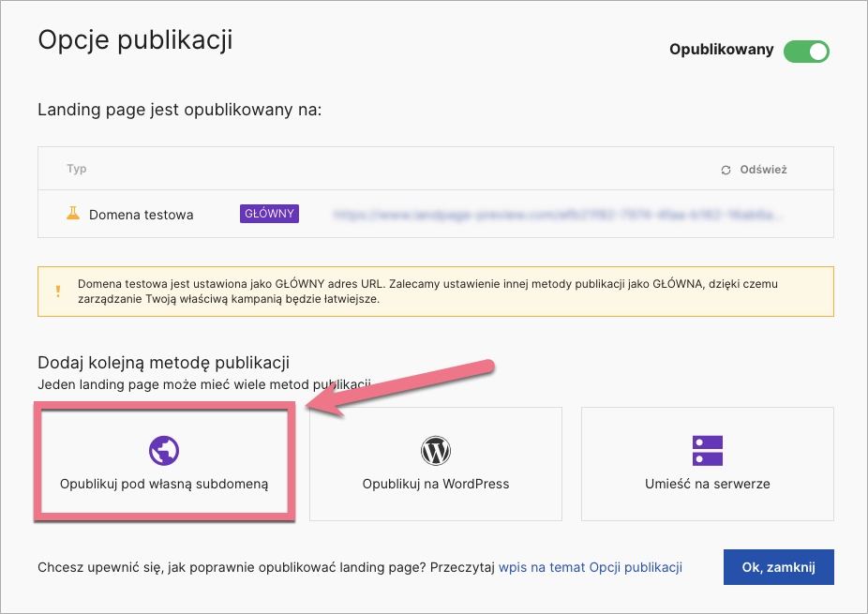Click the Typ column header

pos(77,169)
